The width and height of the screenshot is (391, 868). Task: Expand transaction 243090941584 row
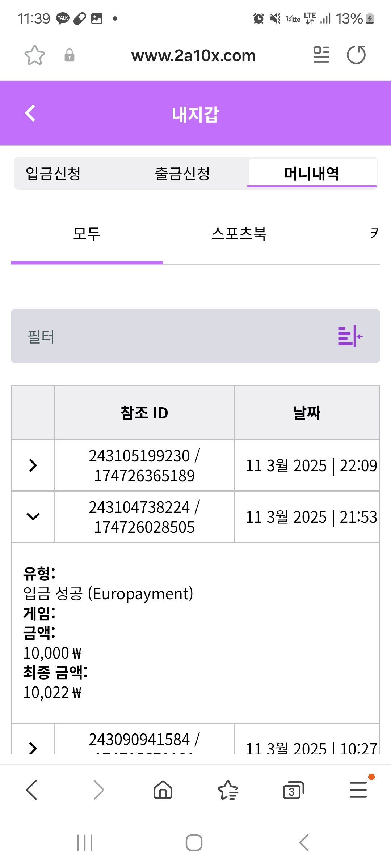pos(33,746)
